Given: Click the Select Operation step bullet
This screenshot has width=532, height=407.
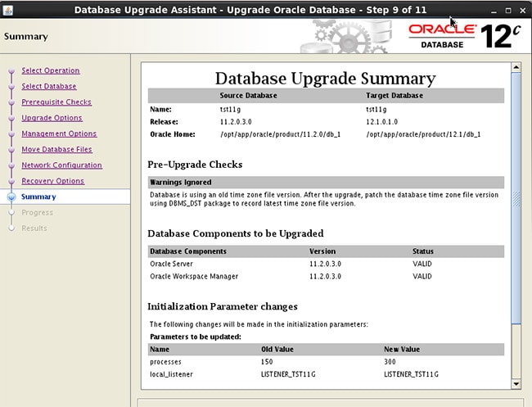Looking at the screenshot, I should click(x=11, y=70).
